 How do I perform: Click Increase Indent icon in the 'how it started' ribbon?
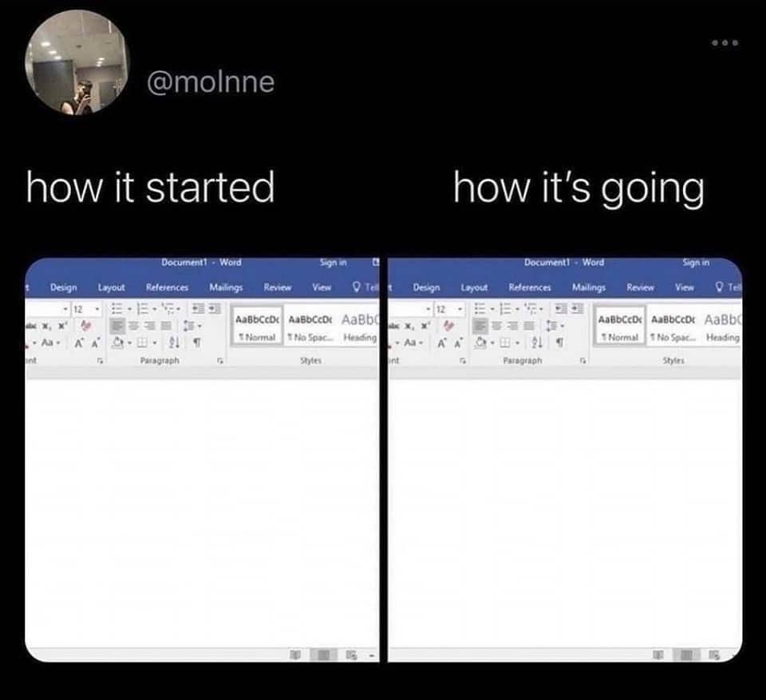click(214, 309)
